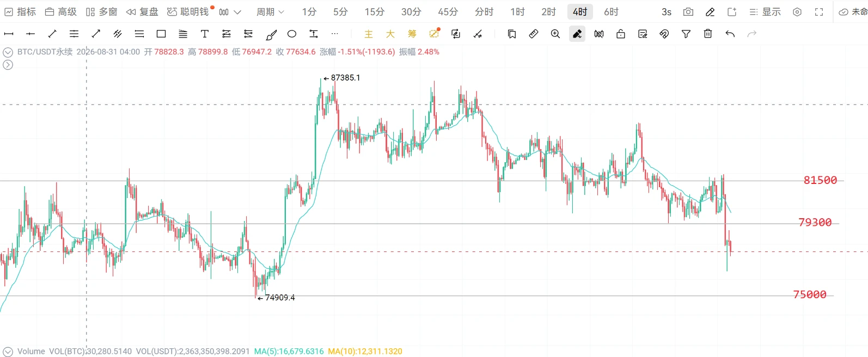Click the pencil edit icon in top bar

pyautogui.click(x=710, y=12)
